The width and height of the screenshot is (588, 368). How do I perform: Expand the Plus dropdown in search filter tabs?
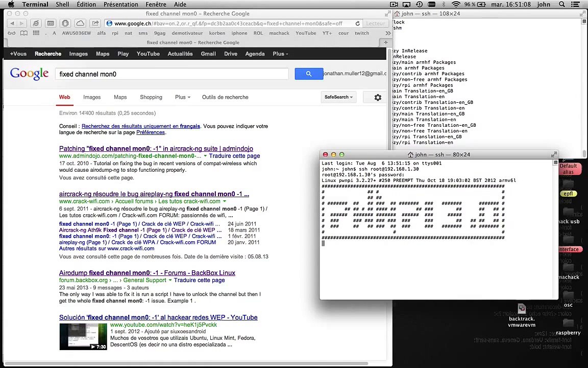[183, 97]
